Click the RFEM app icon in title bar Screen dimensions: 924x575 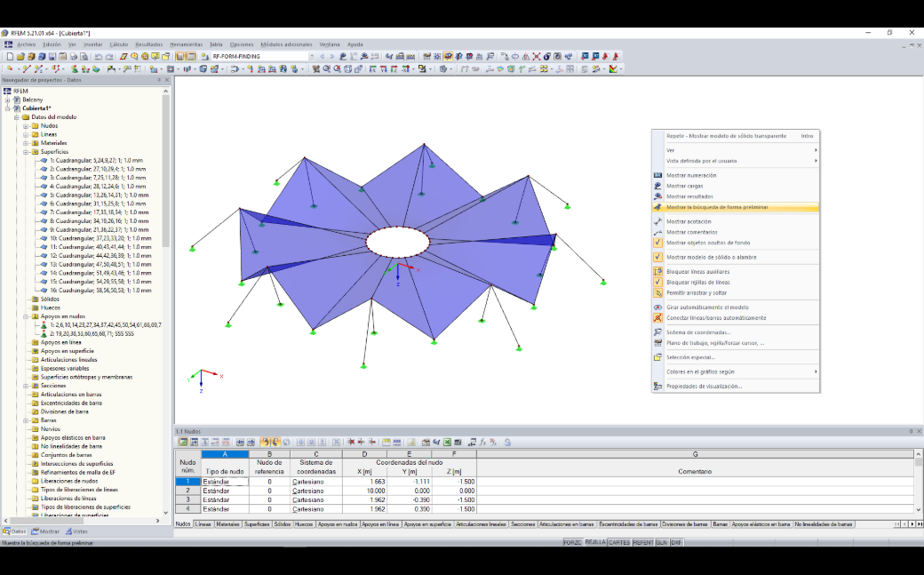[5, 33]
